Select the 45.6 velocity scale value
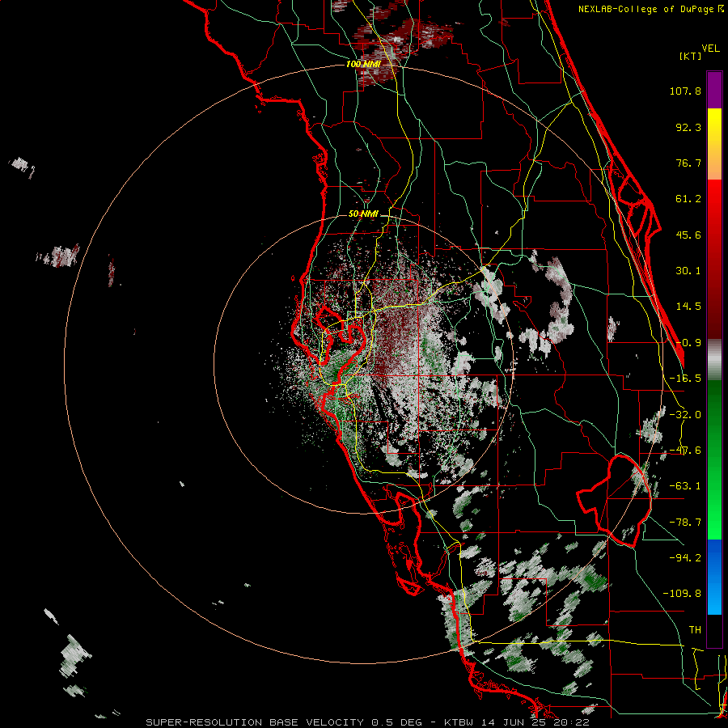This screenshot has height=728, width=728. pyautogui.click(x=688, y=235)
